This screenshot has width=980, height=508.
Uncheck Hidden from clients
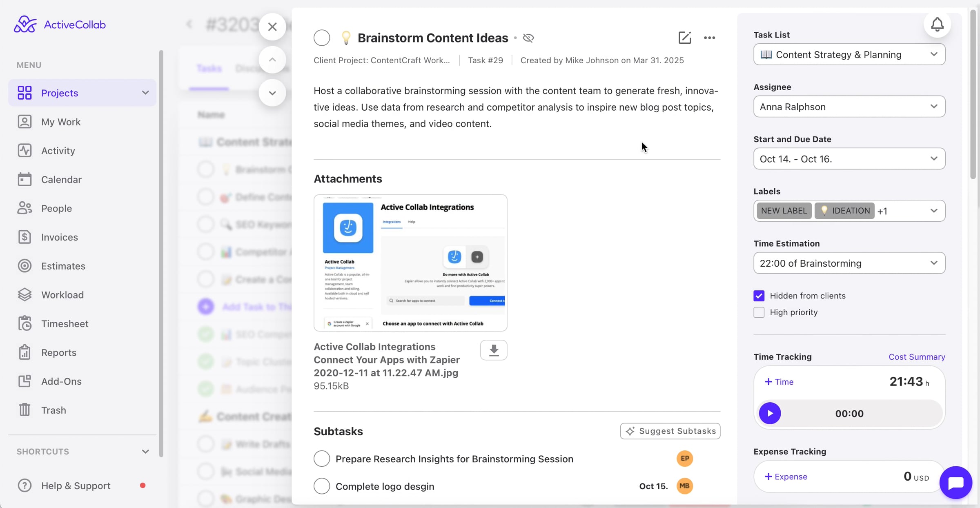[x=759, y=296]
